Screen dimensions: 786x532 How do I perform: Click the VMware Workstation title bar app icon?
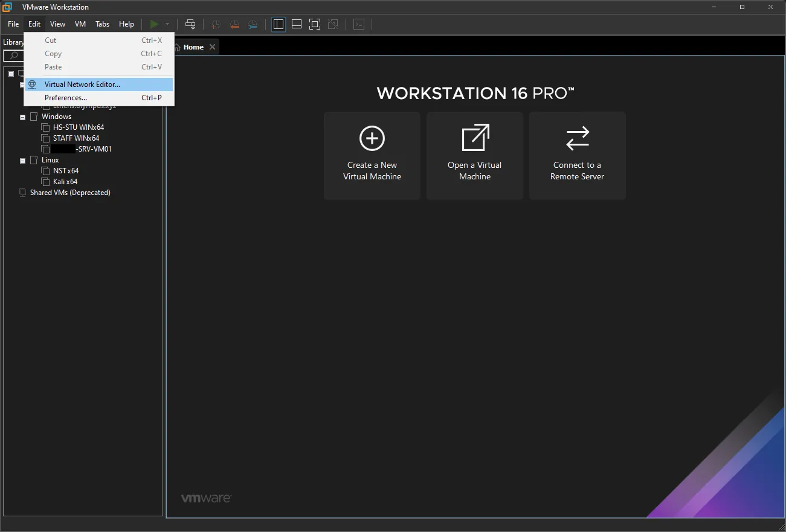7,7
